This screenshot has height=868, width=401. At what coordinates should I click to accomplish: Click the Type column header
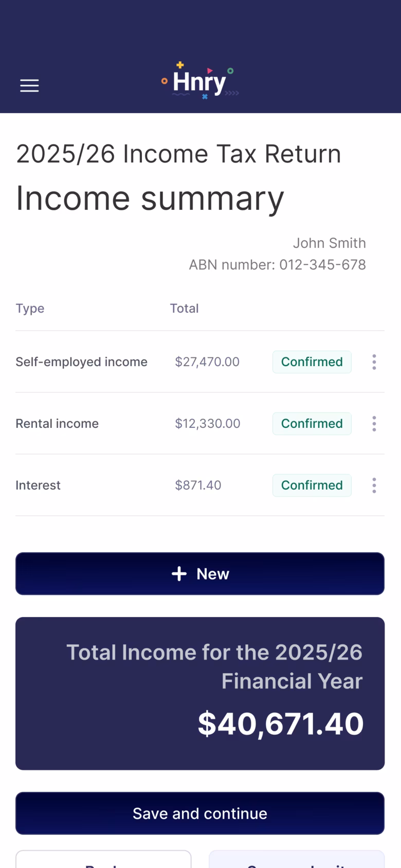(x=30, y=309)
